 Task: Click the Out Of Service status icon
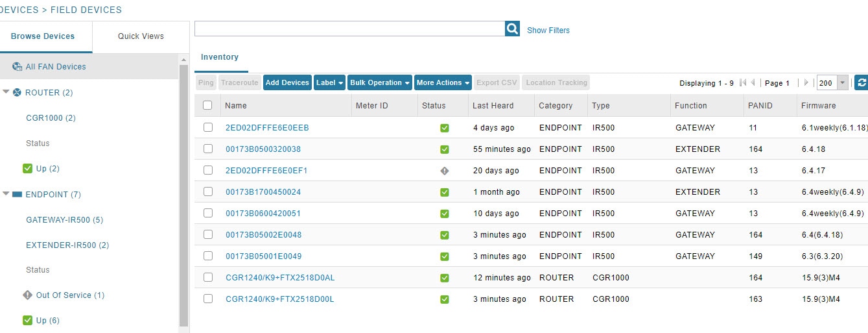(x=27, y=295)
